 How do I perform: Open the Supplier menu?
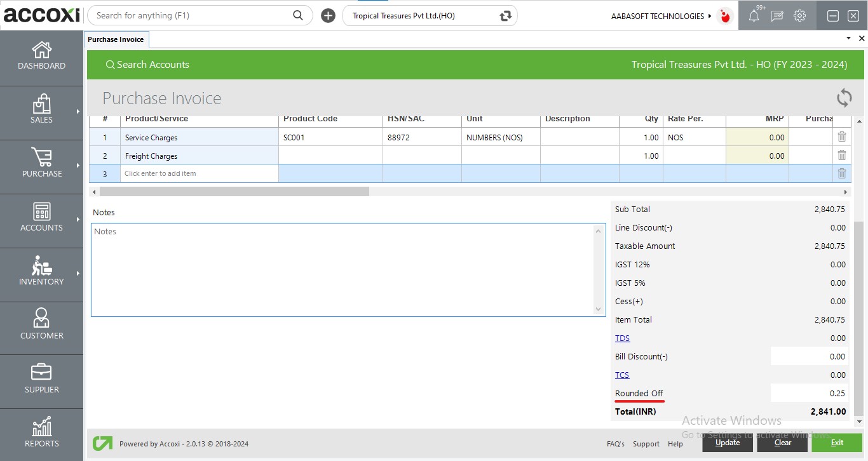coord(42,378)
